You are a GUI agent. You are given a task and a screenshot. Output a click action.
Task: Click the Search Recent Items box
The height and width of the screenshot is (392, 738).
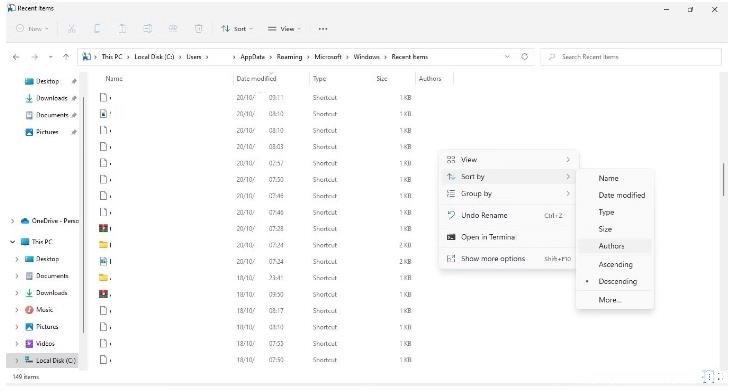click(x=631, y=57)
